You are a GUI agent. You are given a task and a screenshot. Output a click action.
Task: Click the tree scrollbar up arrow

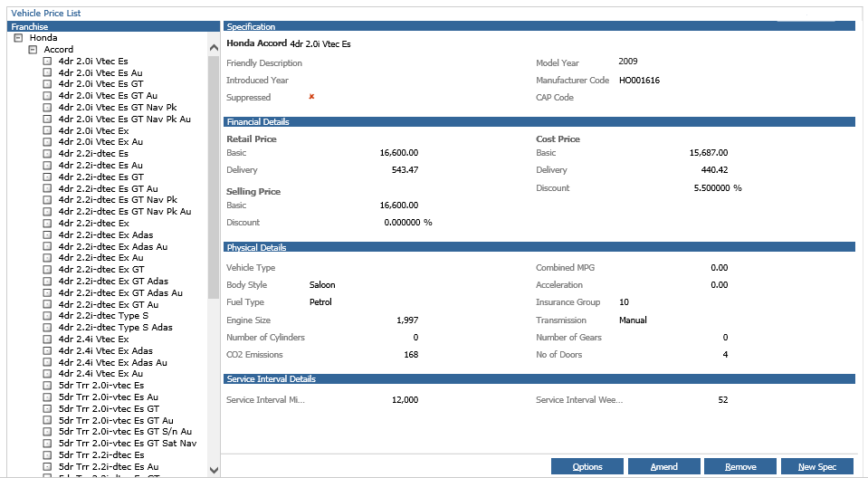click(x=214, y=48)
